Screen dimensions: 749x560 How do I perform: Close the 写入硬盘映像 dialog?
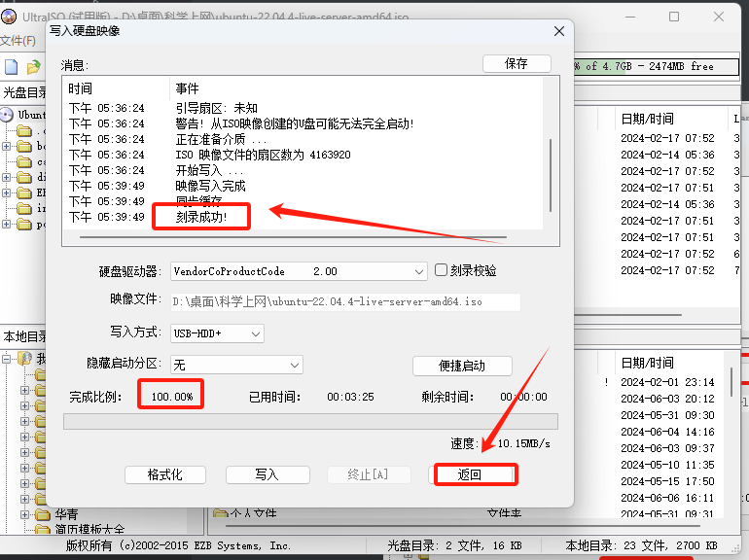(x=559, y=31)
